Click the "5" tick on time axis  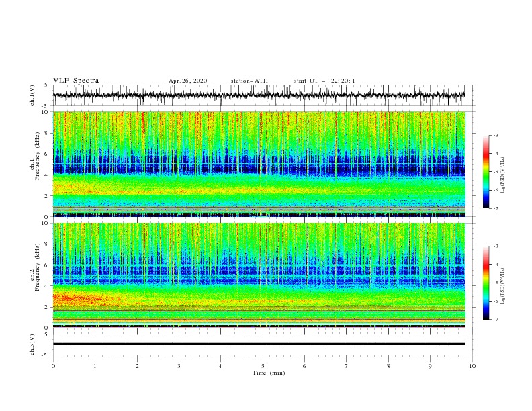263,366
